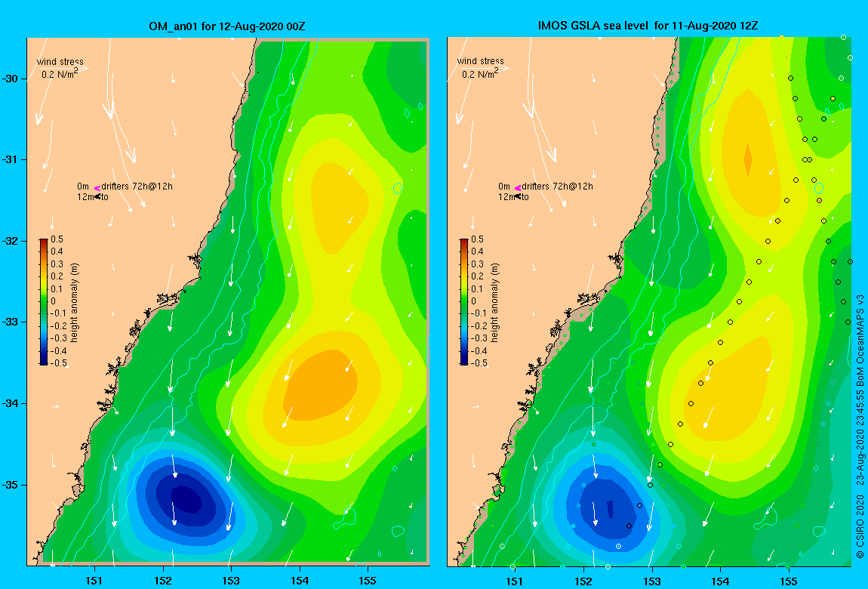Click longitude label 155 under OM_an01 map
The height and width of the screenshot is (589, 868).
pyautogui.click(x=368, y=581)
